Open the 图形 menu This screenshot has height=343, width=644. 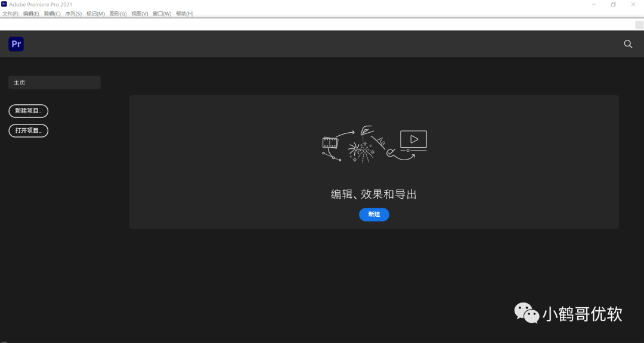pyautogui.click(x=117, y=13)
